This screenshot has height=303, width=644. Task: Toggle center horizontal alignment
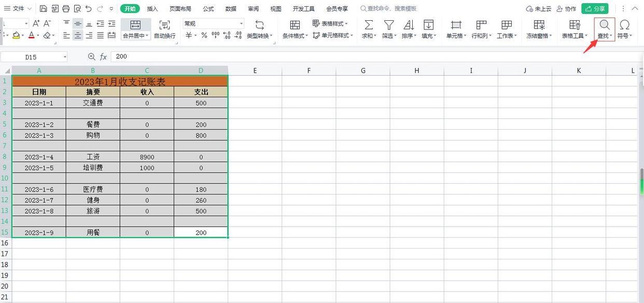pos(78,35)
